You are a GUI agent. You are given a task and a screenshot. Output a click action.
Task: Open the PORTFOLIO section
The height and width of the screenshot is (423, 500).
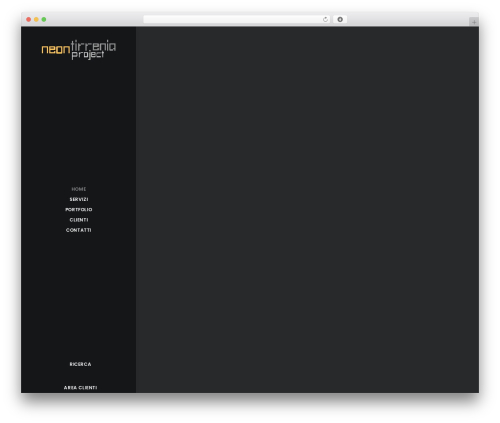(x=79, y=210)
